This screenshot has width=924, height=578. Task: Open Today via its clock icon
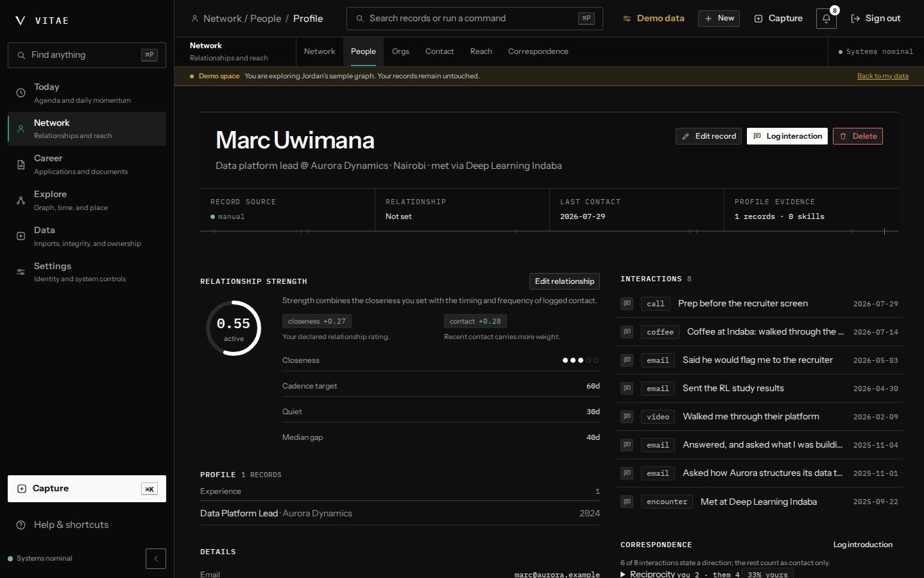point(21,93)
